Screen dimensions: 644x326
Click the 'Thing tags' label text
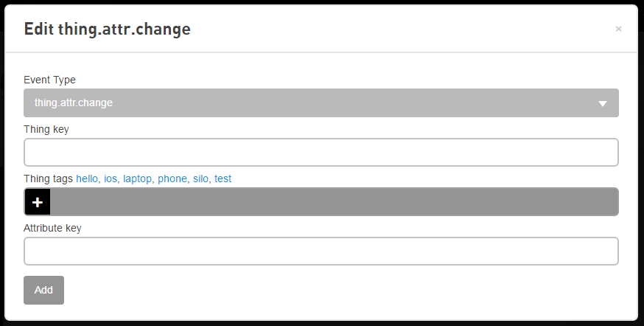pyautogui.click(x=48, y=178)
